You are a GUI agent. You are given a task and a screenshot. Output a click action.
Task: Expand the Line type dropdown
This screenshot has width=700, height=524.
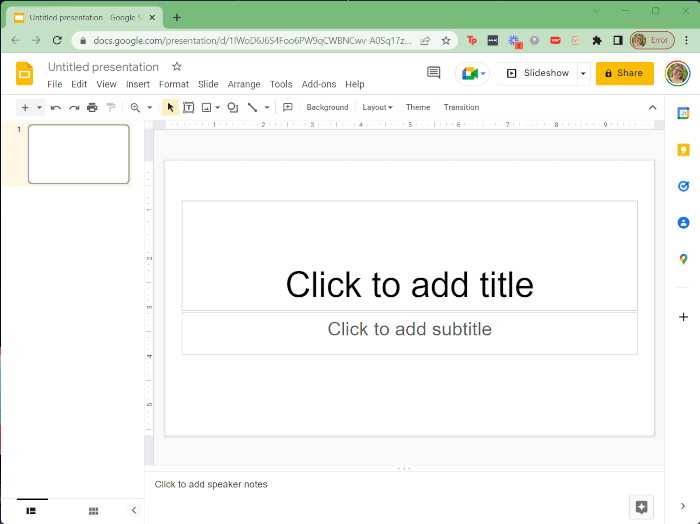(267, 108)
